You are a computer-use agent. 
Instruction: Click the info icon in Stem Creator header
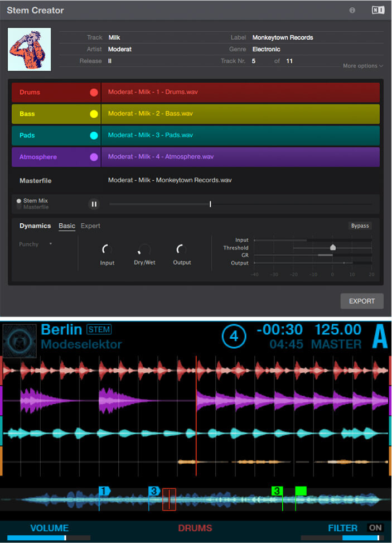(352, 11)
